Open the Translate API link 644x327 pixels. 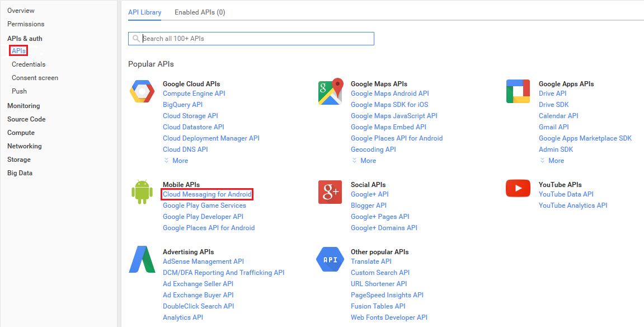pyautogui.click(x=371, y=261)
